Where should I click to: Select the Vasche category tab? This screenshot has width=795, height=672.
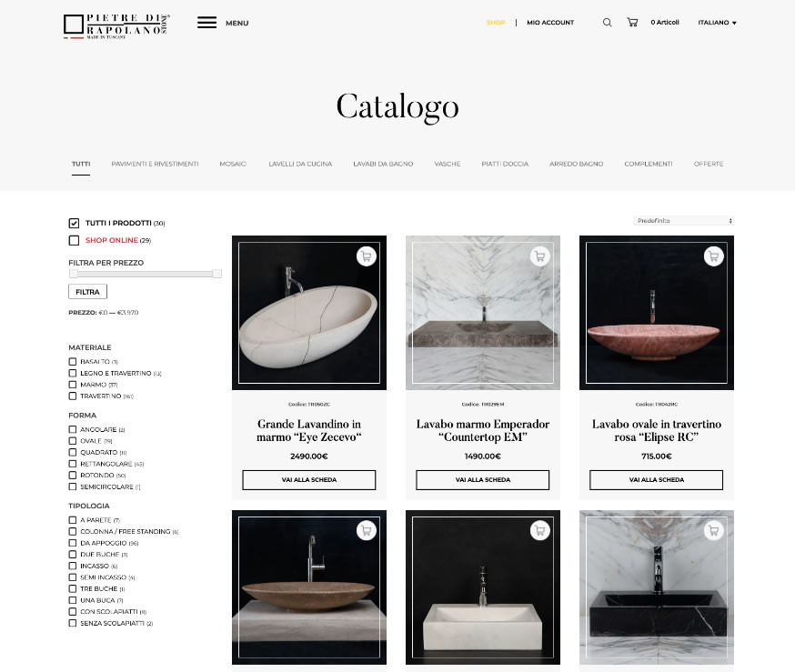click(448, 164)
